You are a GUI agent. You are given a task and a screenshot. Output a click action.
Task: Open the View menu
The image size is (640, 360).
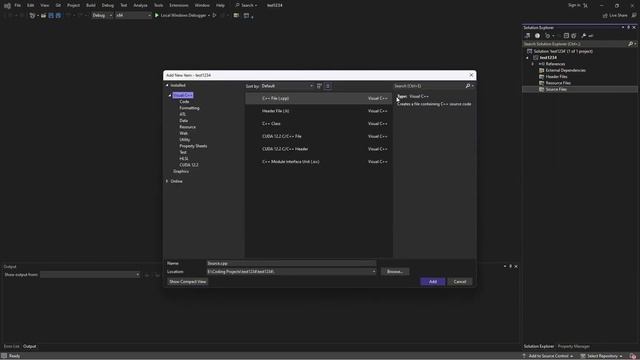click(44, 5)
